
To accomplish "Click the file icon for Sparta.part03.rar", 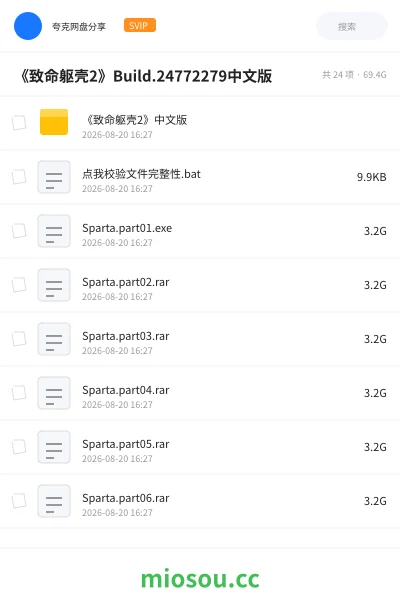I will (x=54, y=339).
